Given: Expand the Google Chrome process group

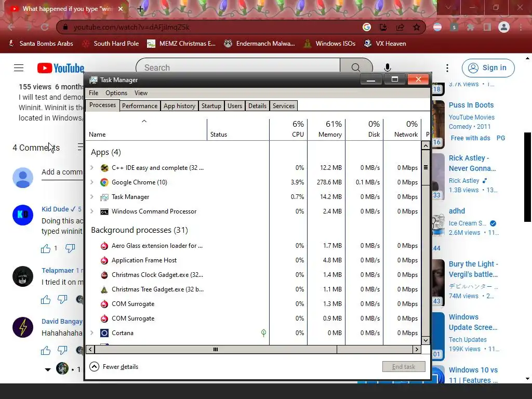Looking at the screenshot, I should [x=91, y=182].
